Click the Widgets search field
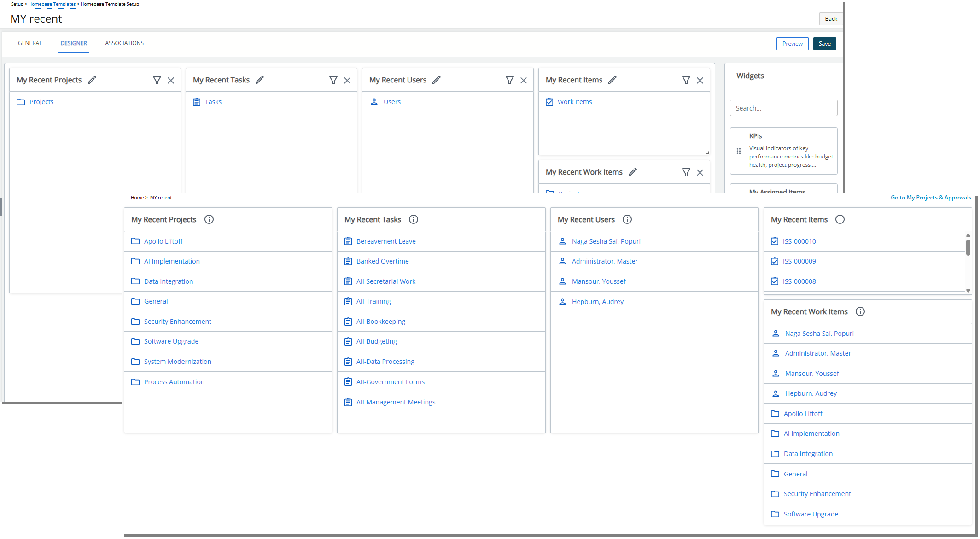This screenshot has width=980, height=539. tap(783, 108)
